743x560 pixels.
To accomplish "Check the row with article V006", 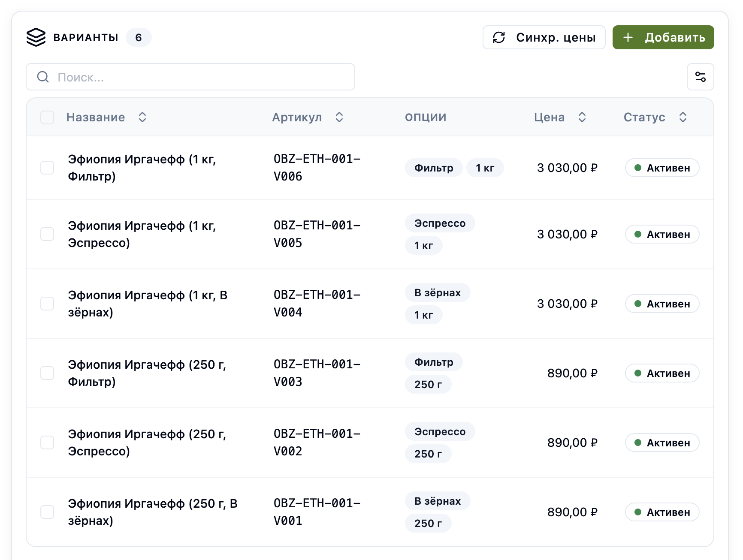I will [x=47, y=168].
